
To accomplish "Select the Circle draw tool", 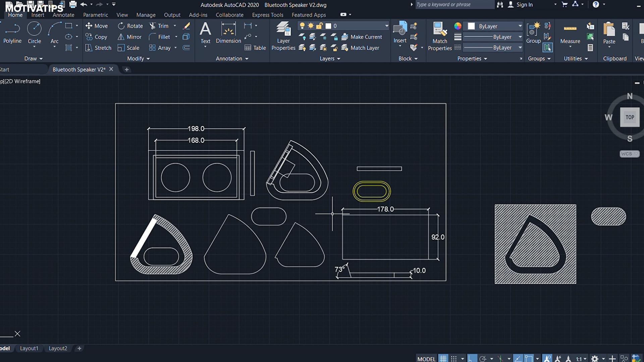I will tap(34, 33).
